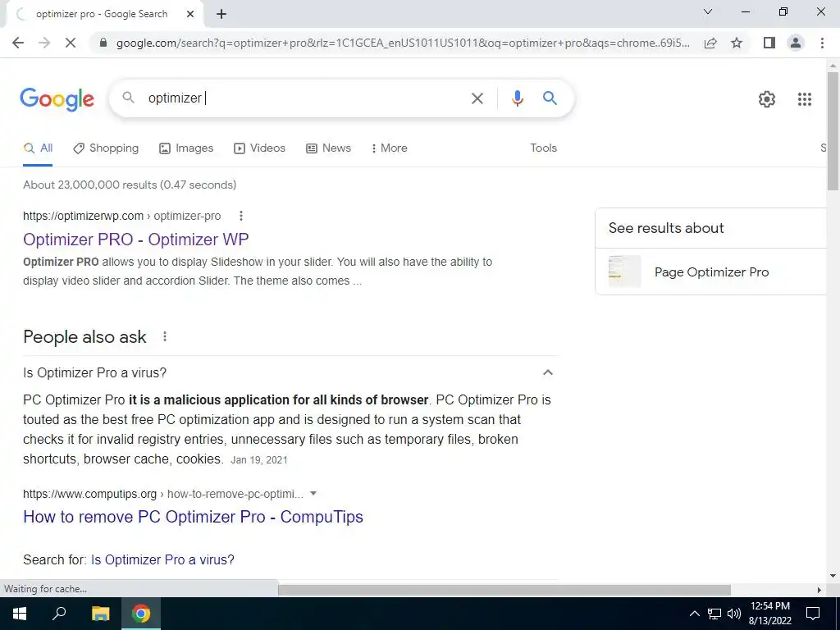Open the Windows notification center
The image size is (840, 630).
813,614
